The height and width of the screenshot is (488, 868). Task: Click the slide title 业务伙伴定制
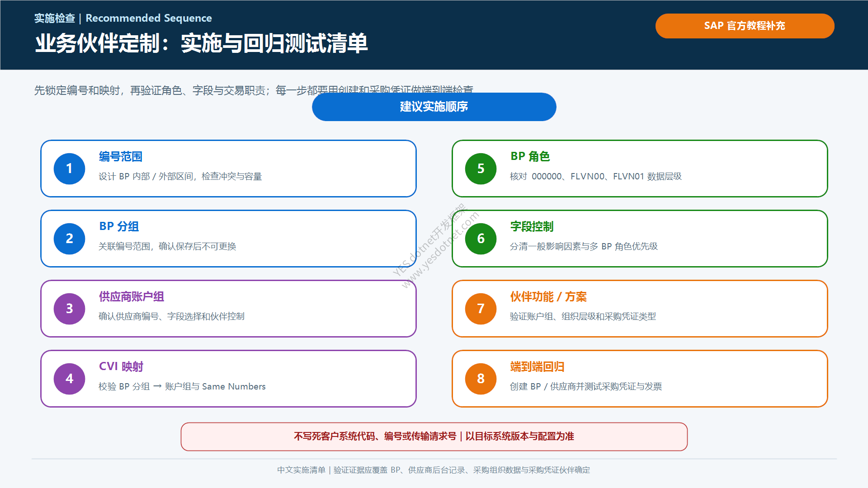[201, 43]
